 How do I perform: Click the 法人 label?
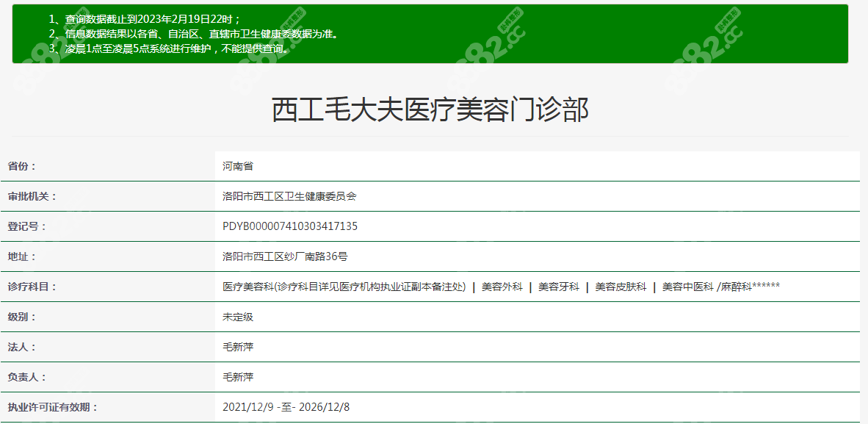[21, 347]
